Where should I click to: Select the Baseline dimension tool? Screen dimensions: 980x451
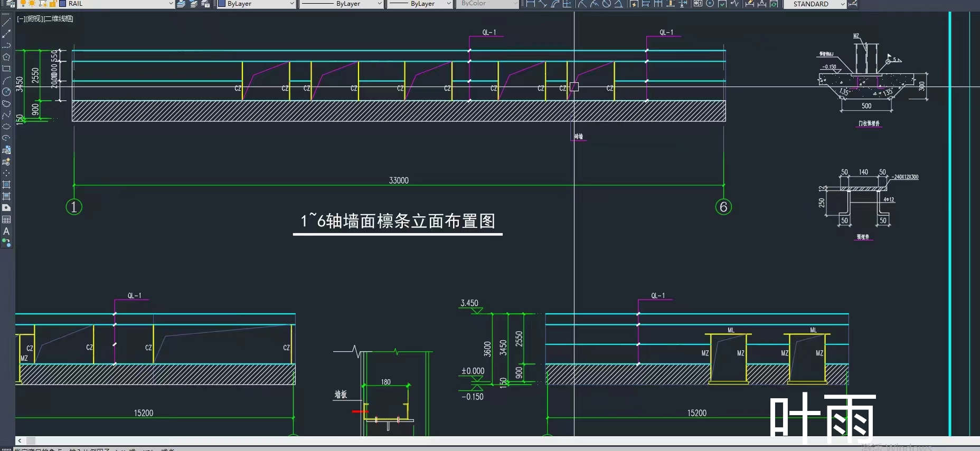646,4
